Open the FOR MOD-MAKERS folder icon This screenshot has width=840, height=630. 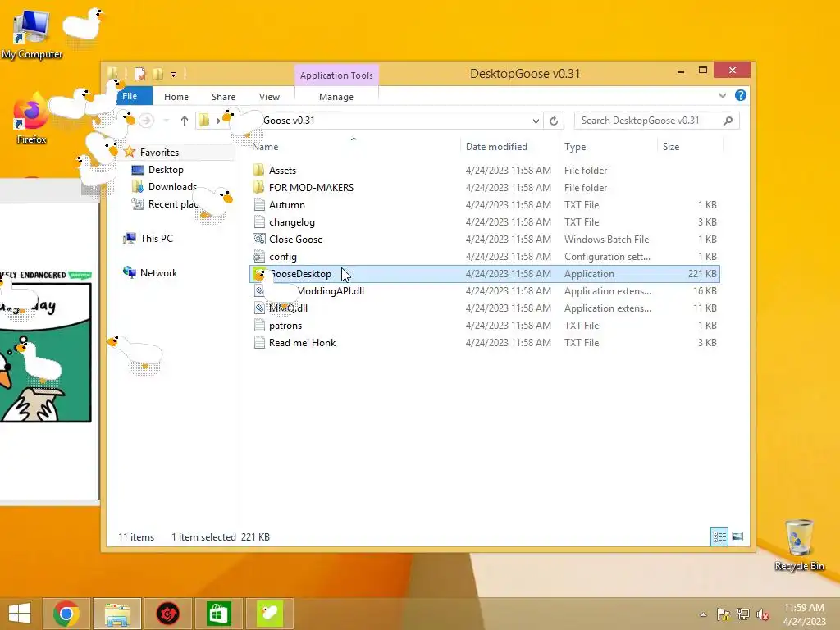258,188
